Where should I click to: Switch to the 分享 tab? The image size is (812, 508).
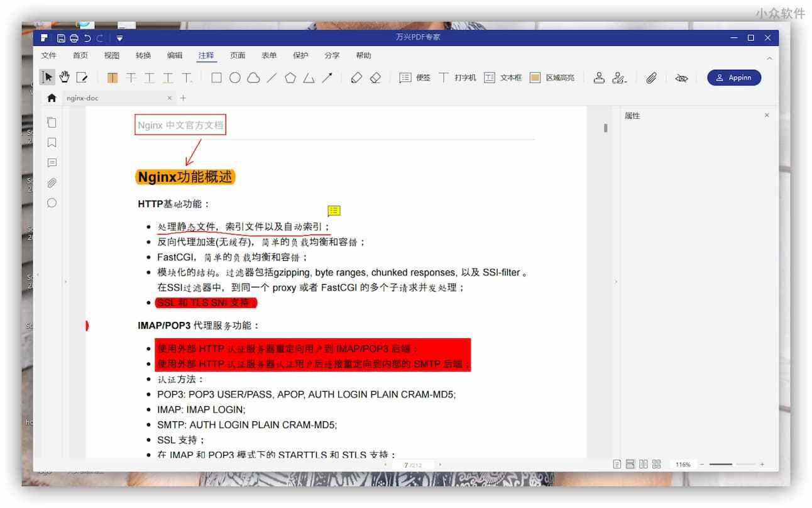click(x=332, y=55)
